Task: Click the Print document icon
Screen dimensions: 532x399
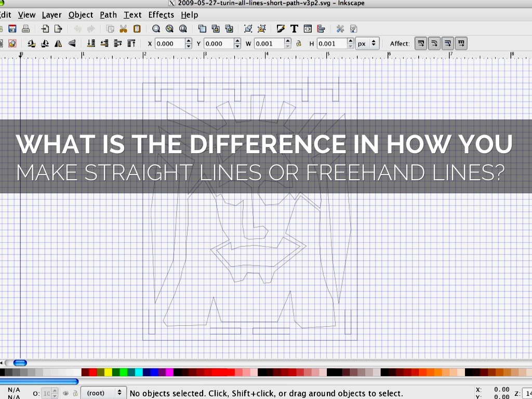Action: click(x=25, y=29)
